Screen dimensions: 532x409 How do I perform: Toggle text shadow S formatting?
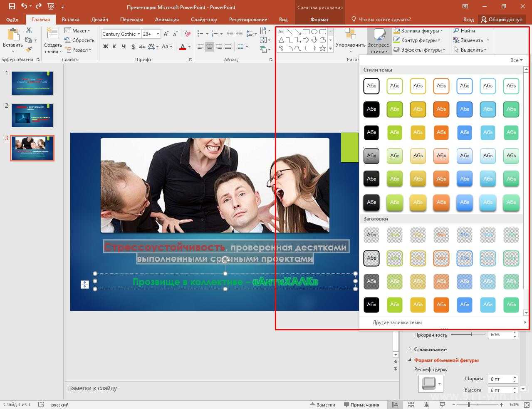pos(133,47)
